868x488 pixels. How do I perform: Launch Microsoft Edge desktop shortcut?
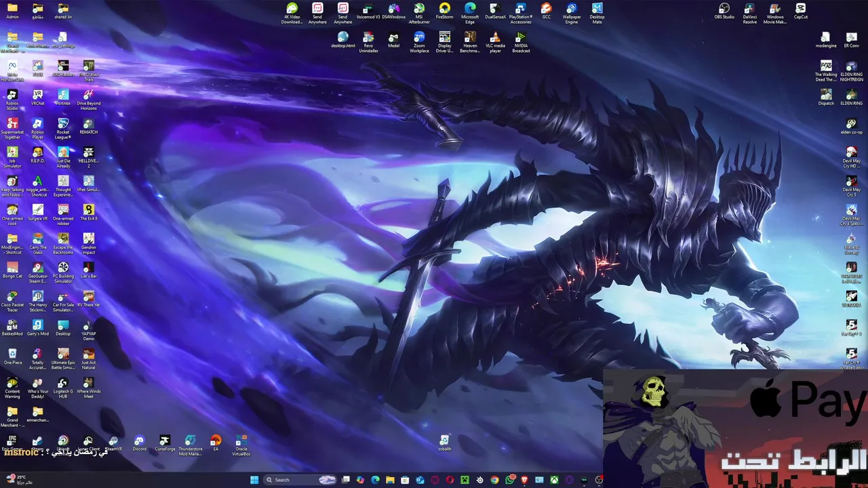point(470,14)
